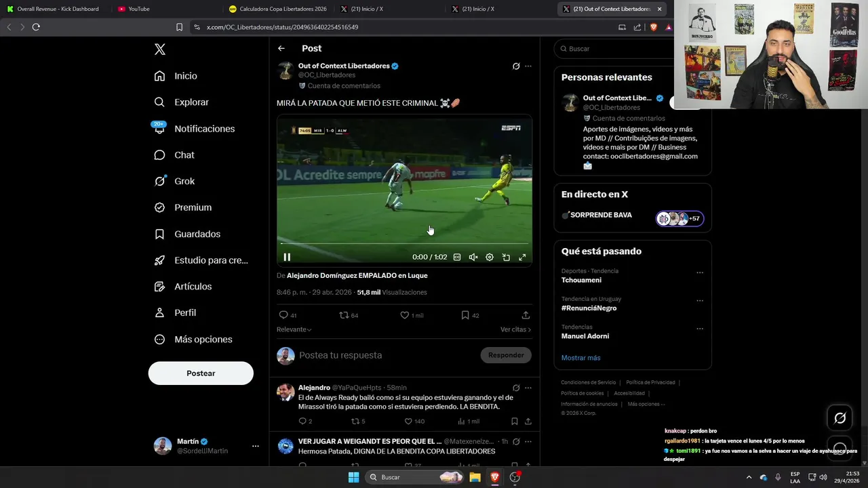
Task: Share the main post
Action: pyautogui.click(x=526, y=315)
